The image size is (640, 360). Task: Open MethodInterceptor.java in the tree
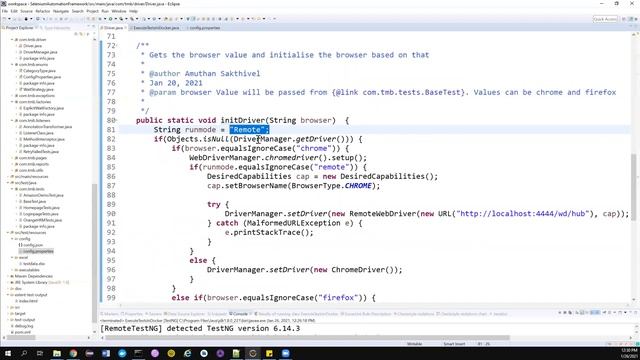[44, 139]
